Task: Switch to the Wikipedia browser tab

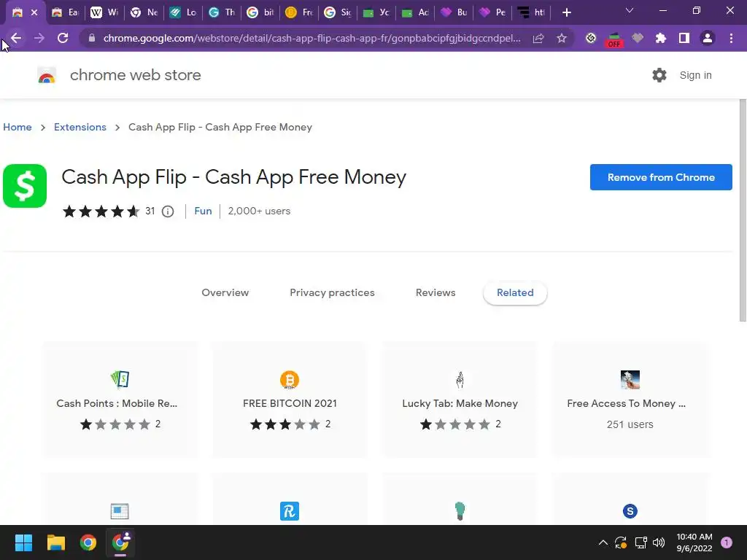Action: tap(104, 12)
